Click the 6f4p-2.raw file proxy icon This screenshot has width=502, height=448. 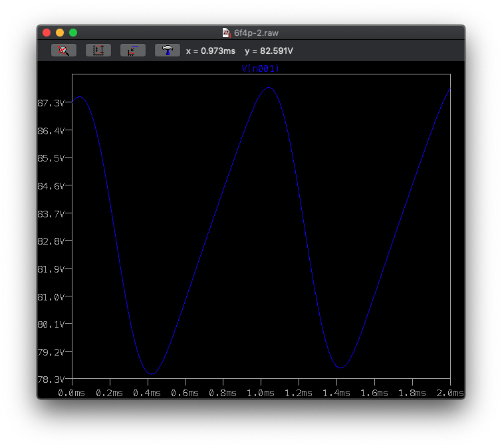pyautogui.click(x=227, y=33)
